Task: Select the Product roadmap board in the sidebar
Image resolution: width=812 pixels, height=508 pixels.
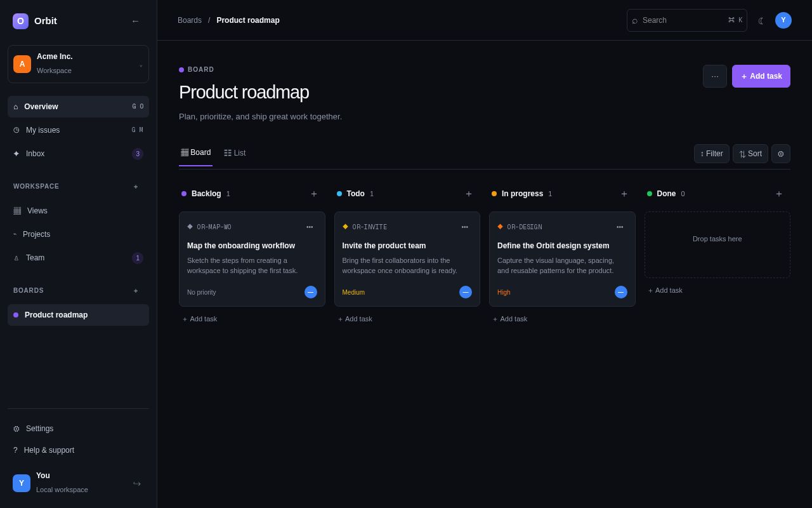Action: coord(78,315)
